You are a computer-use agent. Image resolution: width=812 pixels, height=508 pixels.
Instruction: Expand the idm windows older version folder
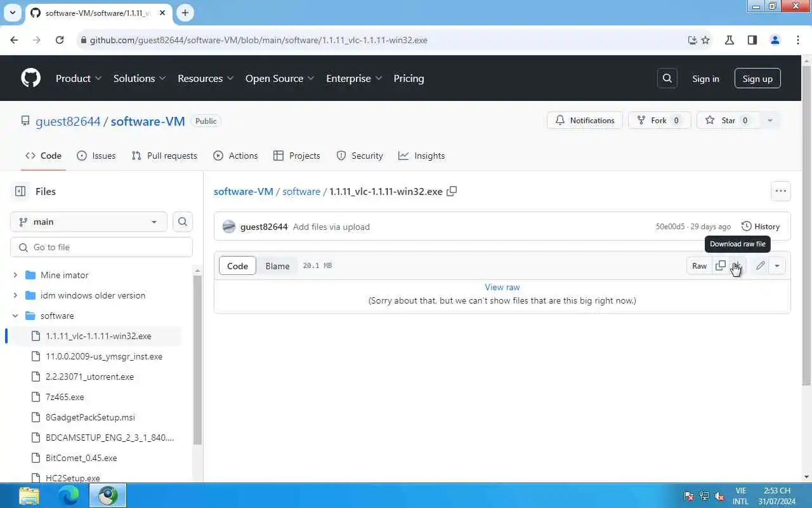15,295
